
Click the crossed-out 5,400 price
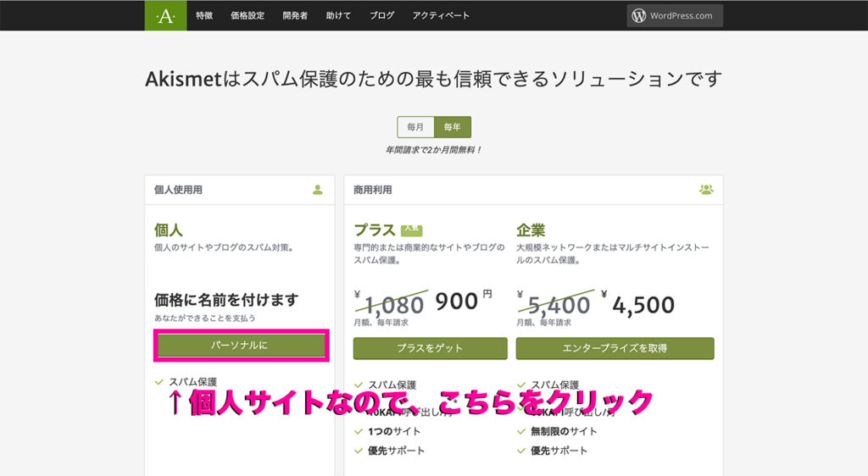[558, 305]
